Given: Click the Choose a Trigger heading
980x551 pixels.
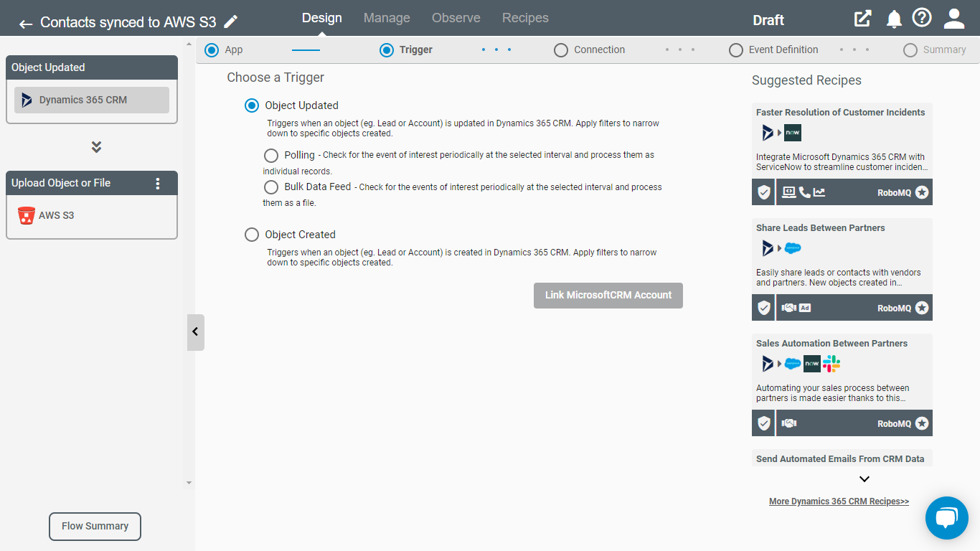Looking at the screenshot, I should (x=275, y=77).
